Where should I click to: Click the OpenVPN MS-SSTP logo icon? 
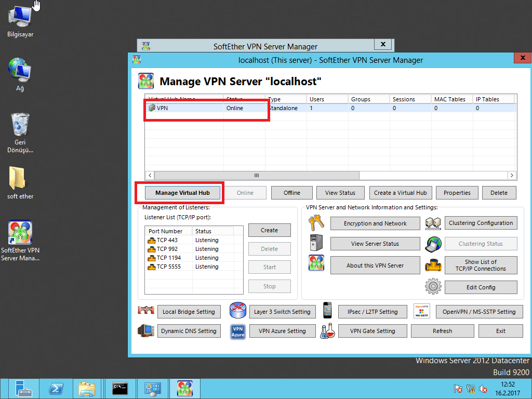[421, 311]
